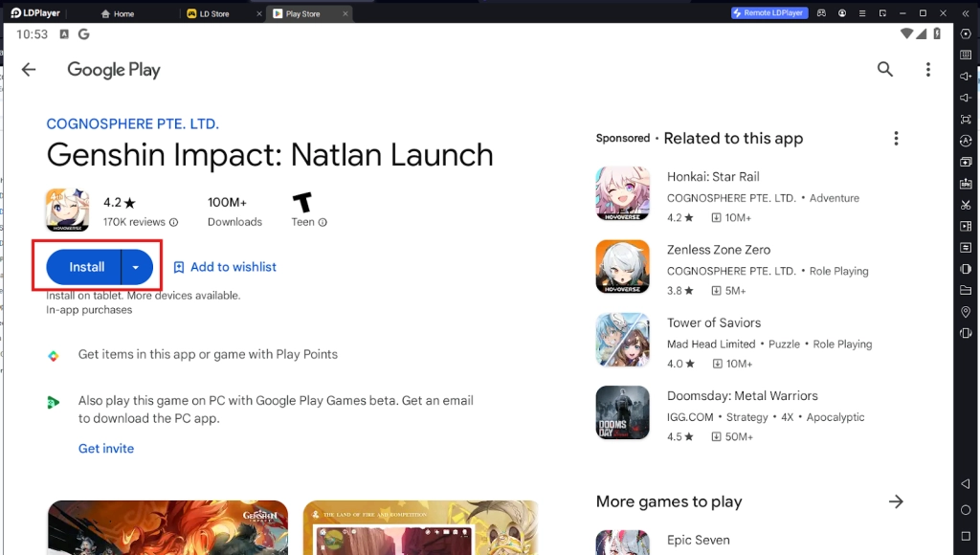Rotate screen using sidebar icon
This screenshot has width=980, height=555.
(966, 333)
